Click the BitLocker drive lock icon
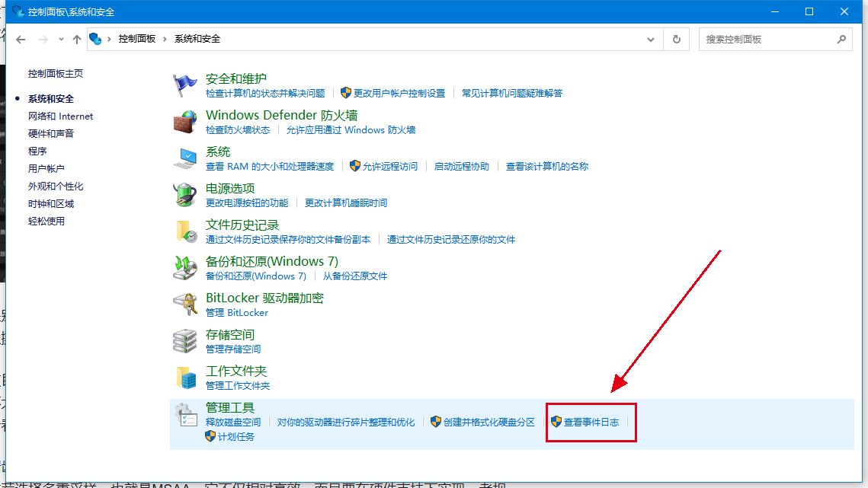868x488 pixels. [185, 305]
